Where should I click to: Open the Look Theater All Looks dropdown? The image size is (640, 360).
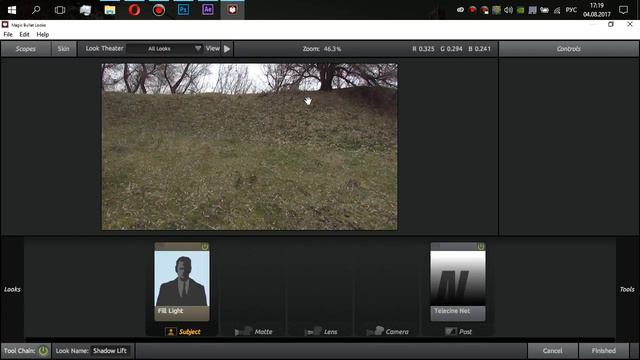164,49
